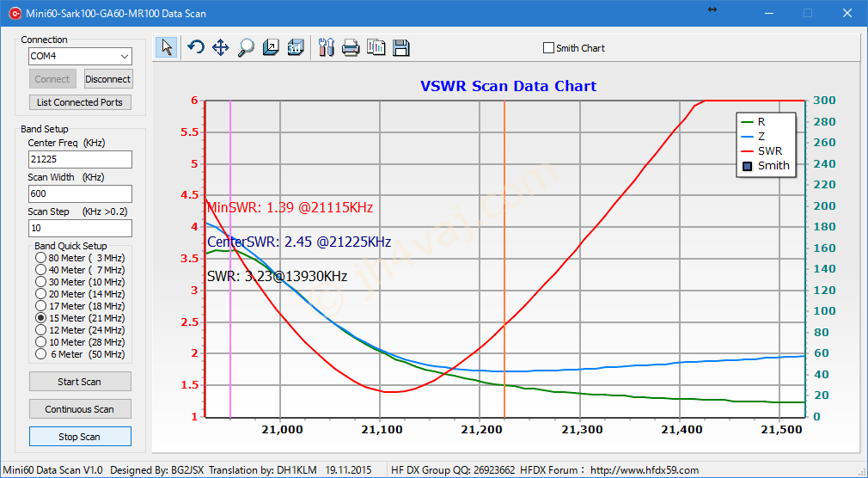868x478 pixels.
Task: Toggle the 3D view icon
Action: tap(296, 47)
